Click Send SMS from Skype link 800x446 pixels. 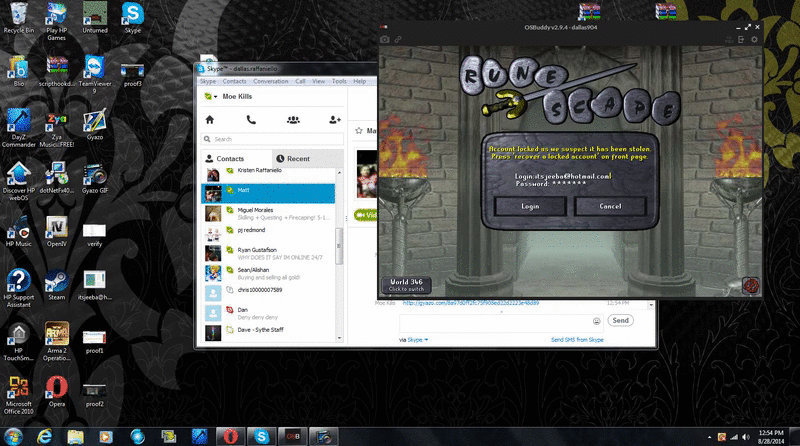(x=577, y=340)
